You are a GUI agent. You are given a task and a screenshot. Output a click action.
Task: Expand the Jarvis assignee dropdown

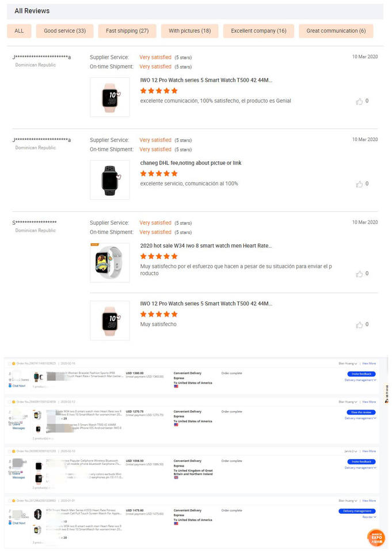pyautogui.click(x=351, y=452)
